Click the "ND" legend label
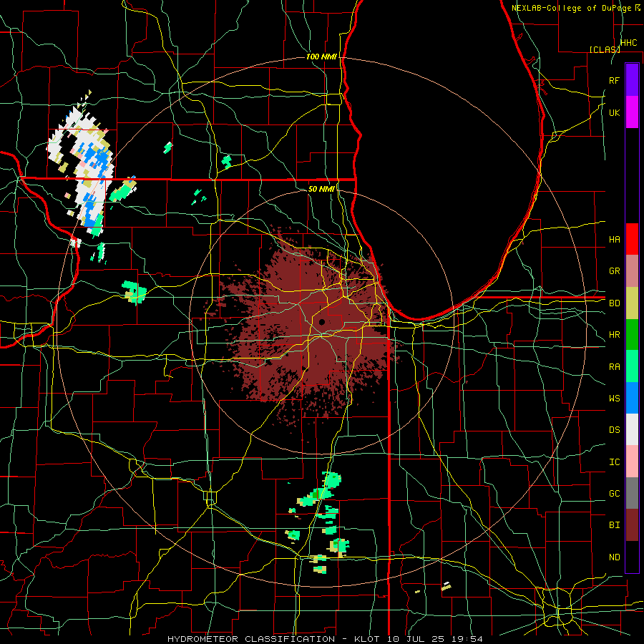The image size is (644, 644). click(614, 557)
